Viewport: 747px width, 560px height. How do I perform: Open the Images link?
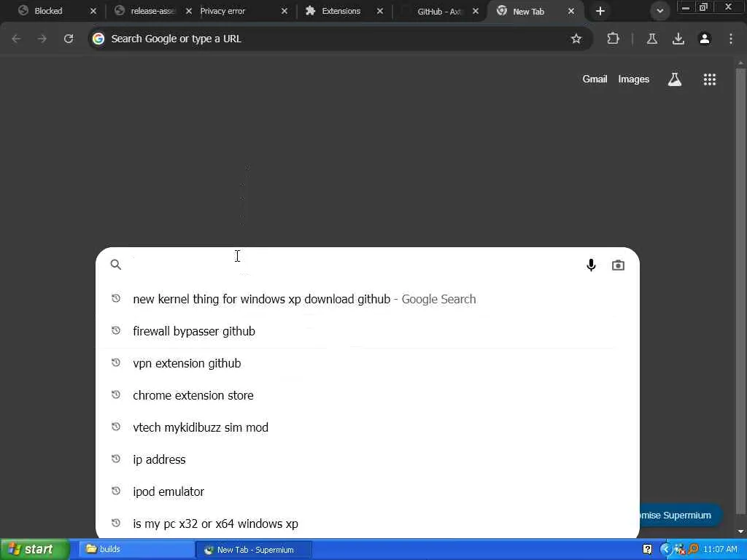(633, 79)
